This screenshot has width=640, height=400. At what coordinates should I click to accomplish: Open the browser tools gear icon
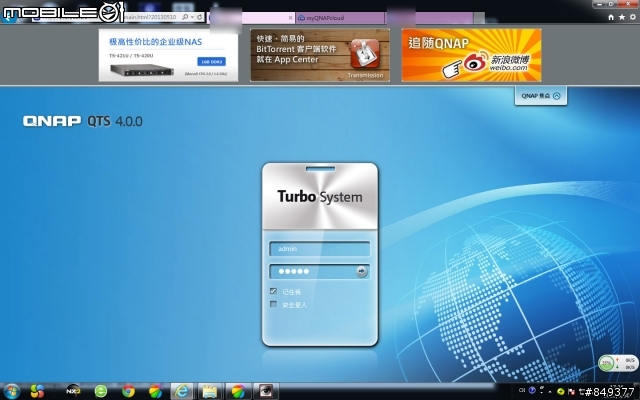click(633, 17)
